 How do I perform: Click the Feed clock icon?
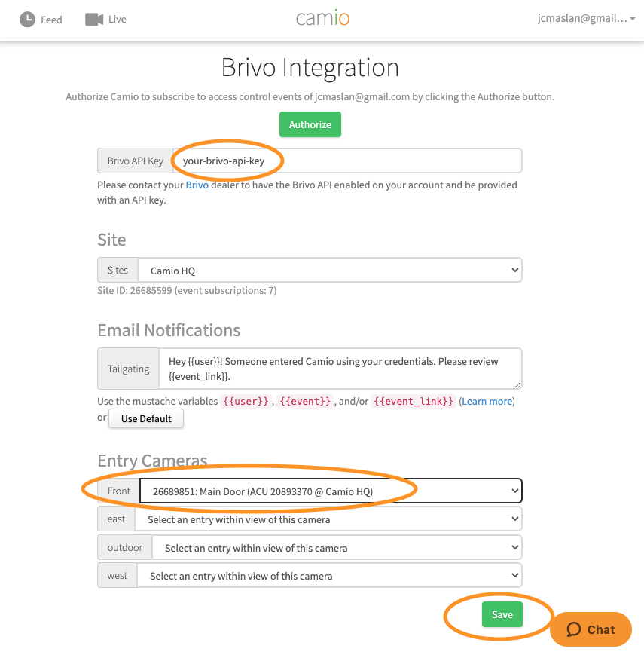[27, 19]
